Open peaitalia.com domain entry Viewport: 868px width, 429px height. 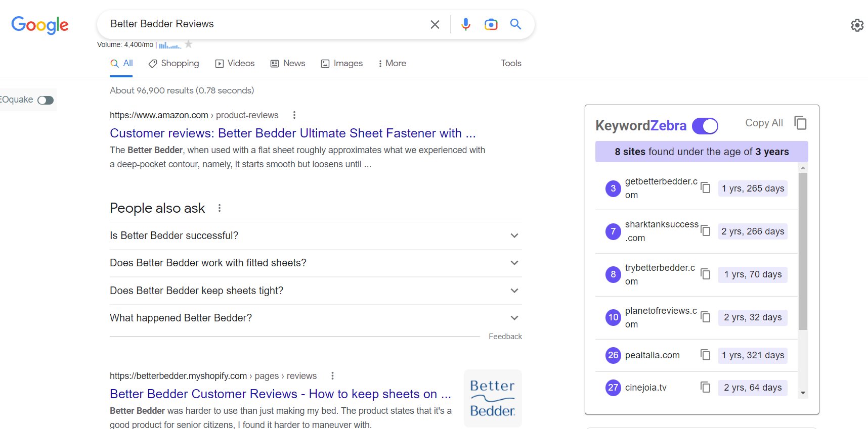(x=653, y=355)
